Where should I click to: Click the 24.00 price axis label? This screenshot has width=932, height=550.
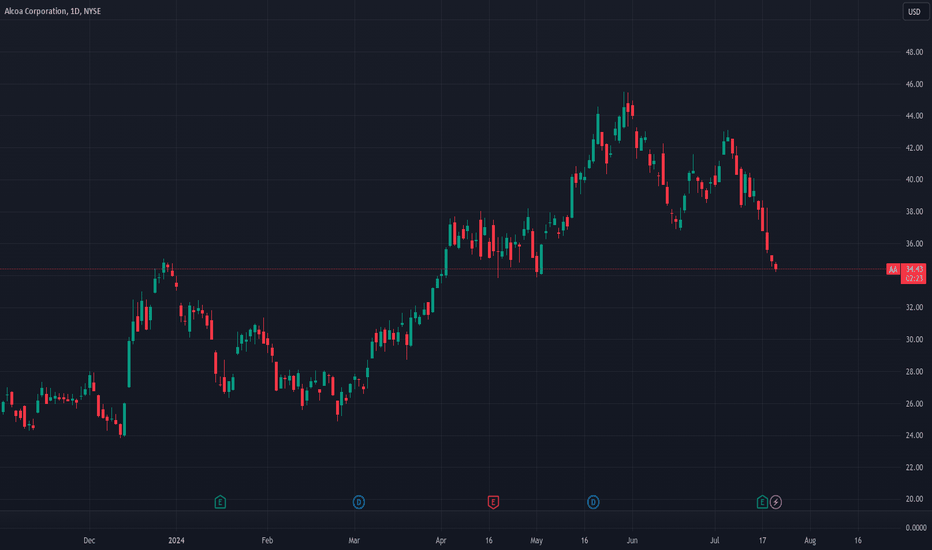point(914,435)
